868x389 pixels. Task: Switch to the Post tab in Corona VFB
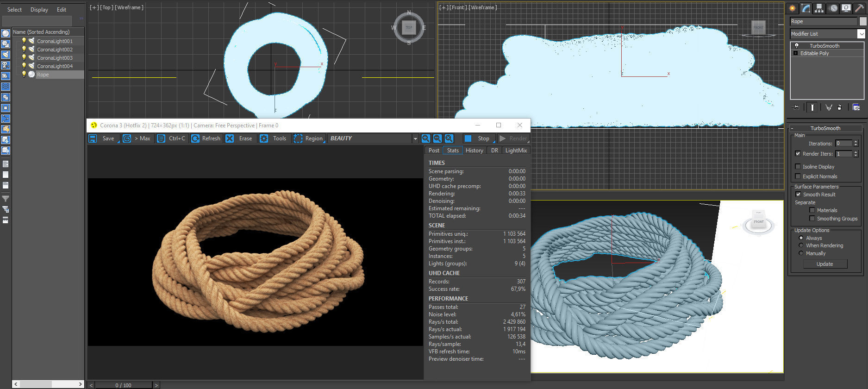pyautogui.click(x=434, y=150)
